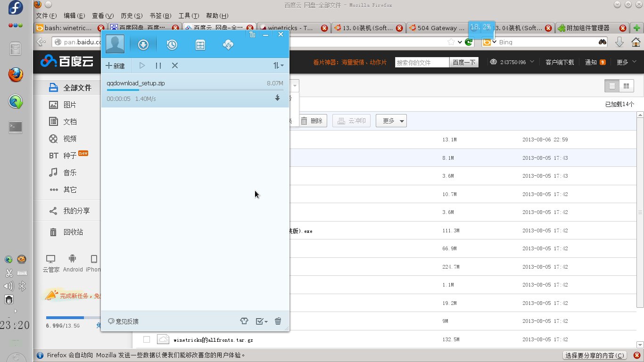Screen dimensions: 644x362
Task: Close the winetricks browser tab
Action: [324, 28]
